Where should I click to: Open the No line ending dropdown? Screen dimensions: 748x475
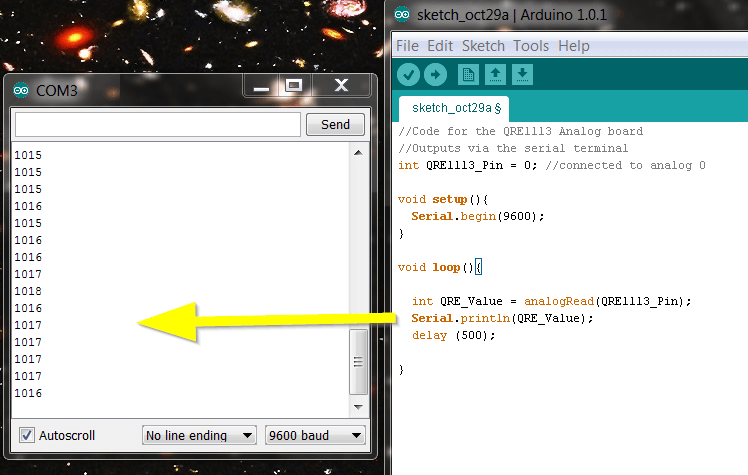coord(199,435)
